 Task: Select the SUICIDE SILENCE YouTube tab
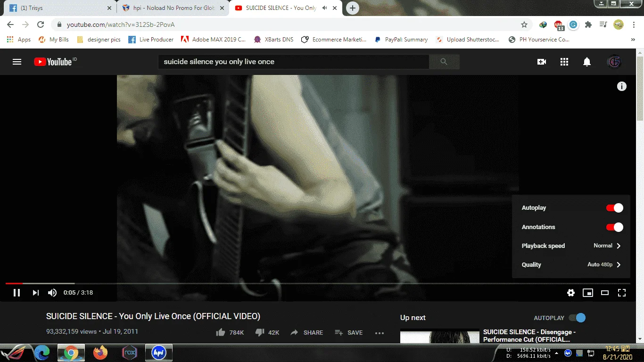(x=286, y=8)
